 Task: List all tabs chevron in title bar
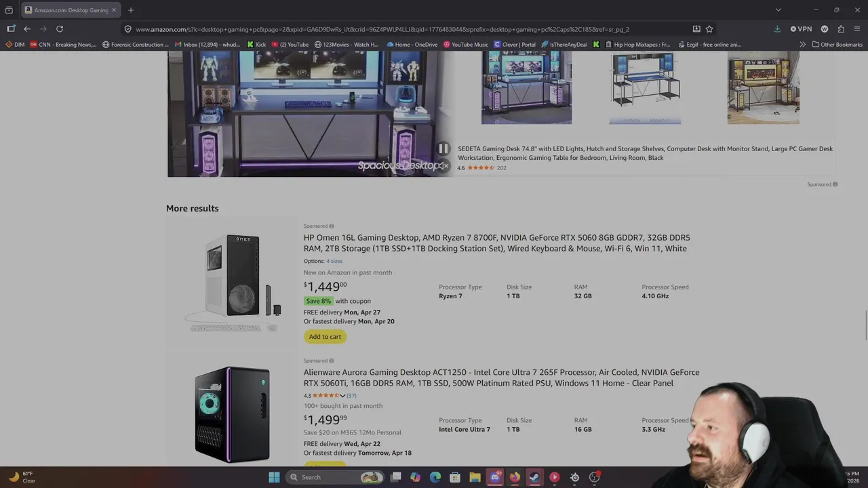click(778, 10)
